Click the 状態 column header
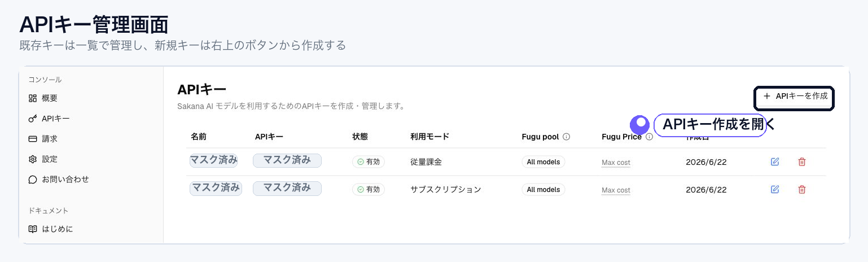The width and height of the screenshot is (868, 262). (x=360, y=137)
